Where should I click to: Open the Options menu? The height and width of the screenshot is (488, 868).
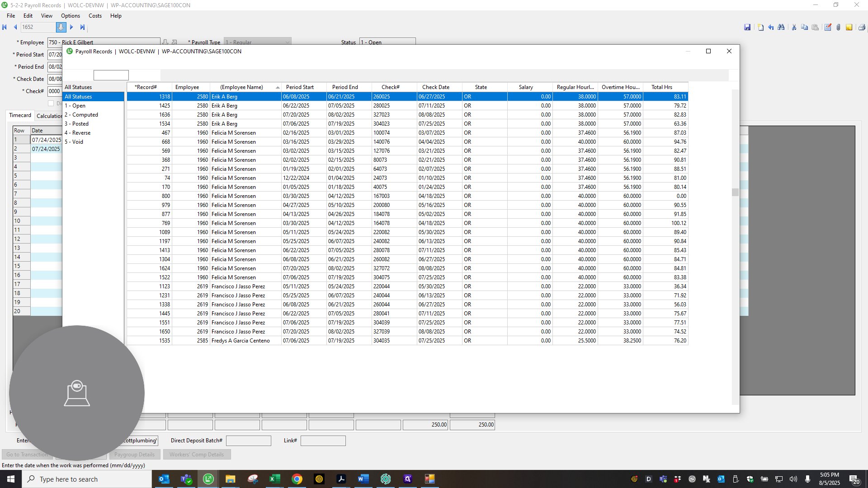71,16
